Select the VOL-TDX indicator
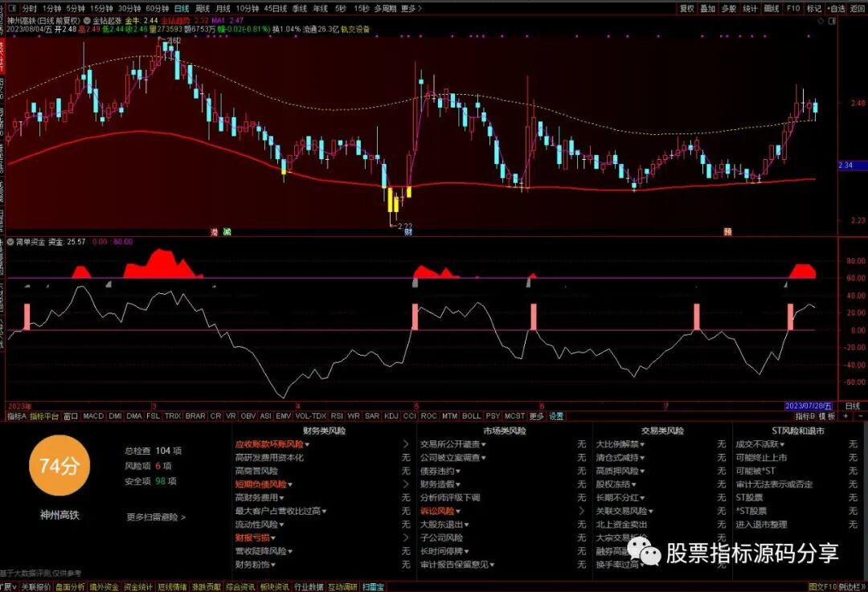This screenshot has height=592, width=868. tap(311, 416)
